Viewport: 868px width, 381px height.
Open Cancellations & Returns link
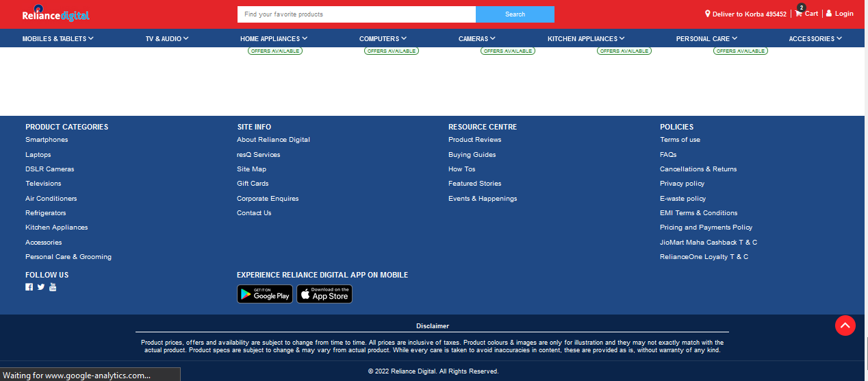click(x=698, y=169)
